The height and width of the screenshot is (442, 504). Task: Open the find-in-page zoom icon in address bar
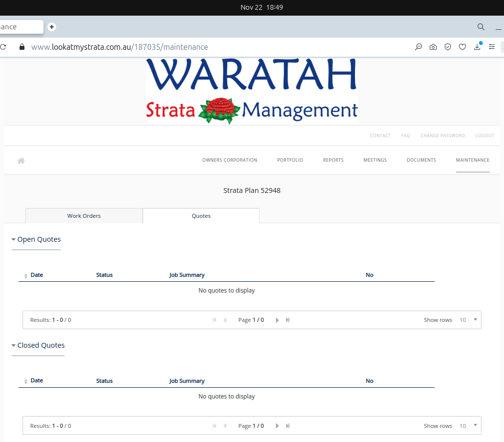[418, 47]
